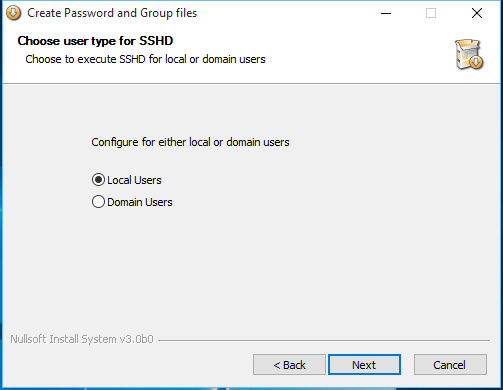Close the installer with the X icon
The image size is (503, 390).
(477, 13)
